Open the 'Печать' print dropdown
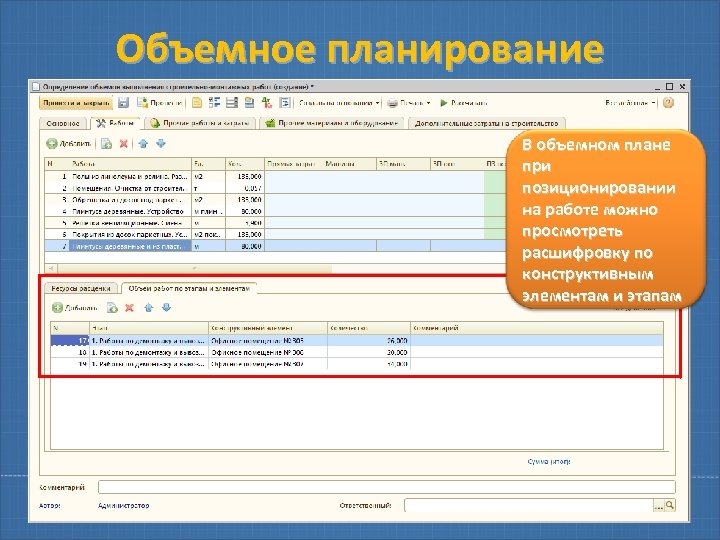The width and height of the screenshot is (720, 540). click(409, 103)
